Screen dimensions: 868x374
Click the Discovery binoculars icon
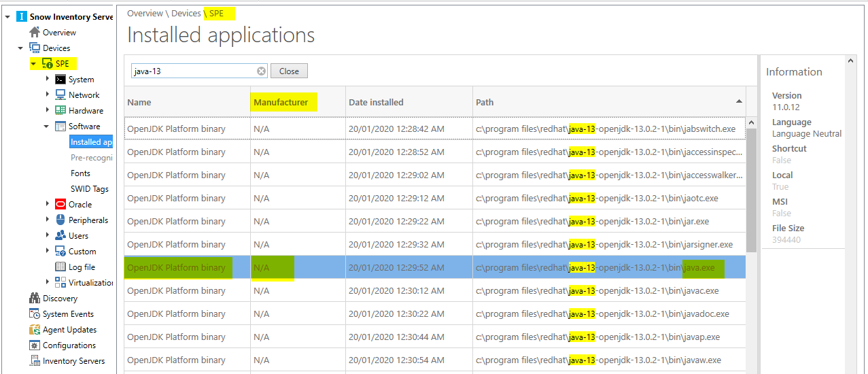coord(35,298)
